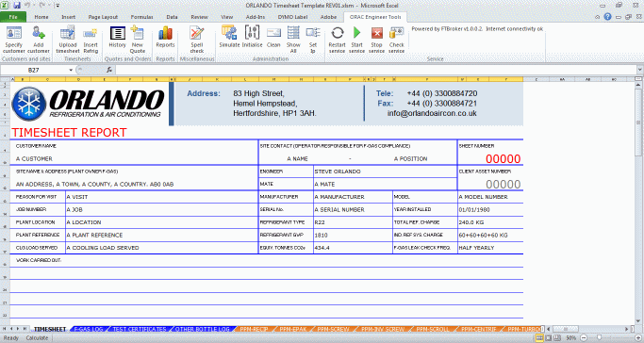Switch to Page Break Preview in status bar
Image resolution: width=644 pixels, height=343 pixels.
(x=557, y=338)
